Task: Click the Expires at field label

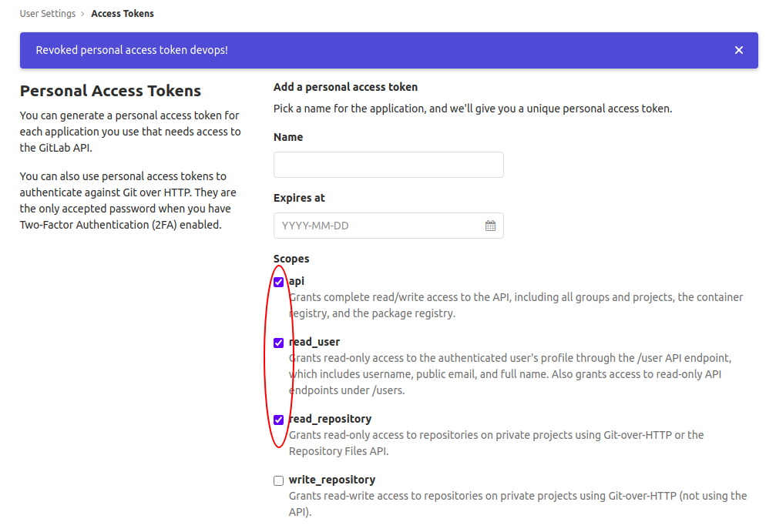Action: (x=299, y=198)
